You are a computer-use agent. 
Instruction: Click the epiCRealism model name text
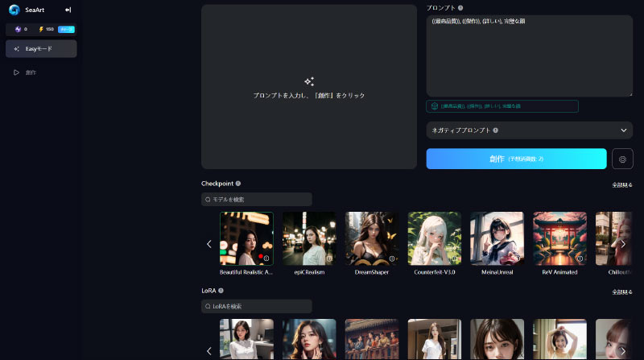tap(309, 272)
